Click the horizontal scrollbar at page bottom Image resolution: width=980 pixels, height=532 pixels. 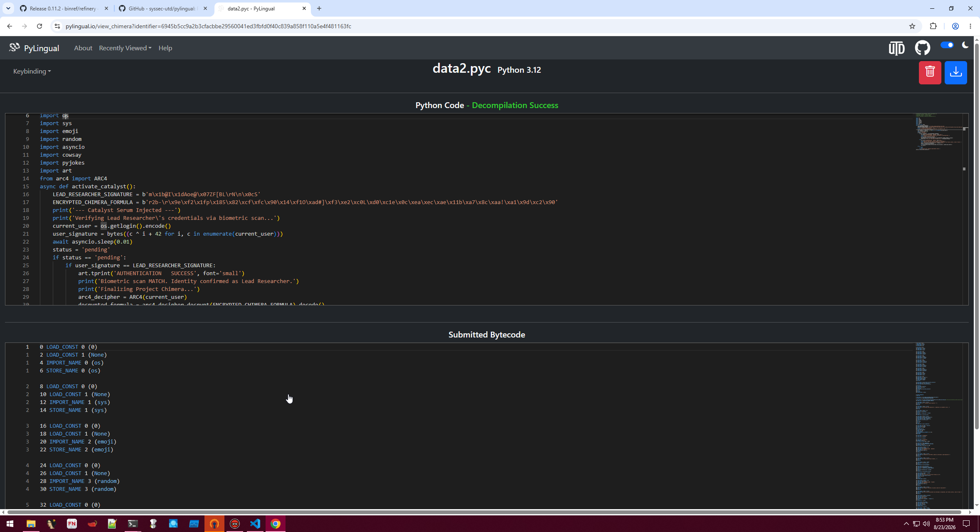484,512
